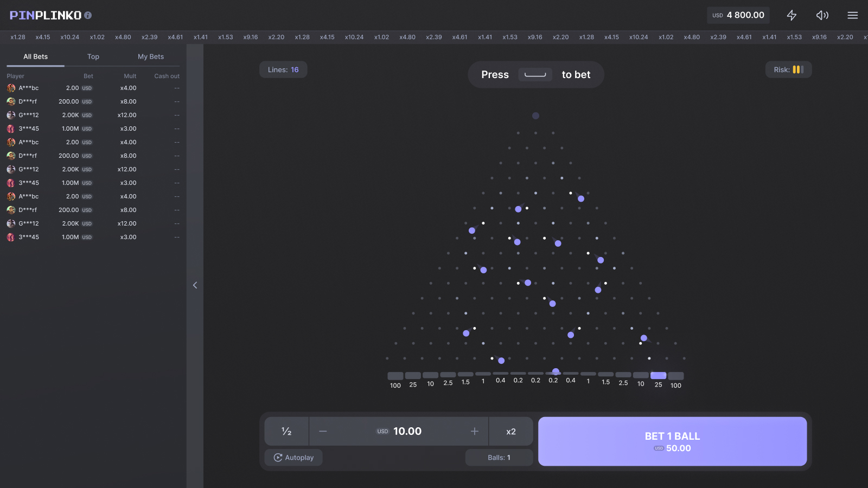Click the info icon beside PinPlinko logo
Screen dimensions: 868x488
pos(88,15)
